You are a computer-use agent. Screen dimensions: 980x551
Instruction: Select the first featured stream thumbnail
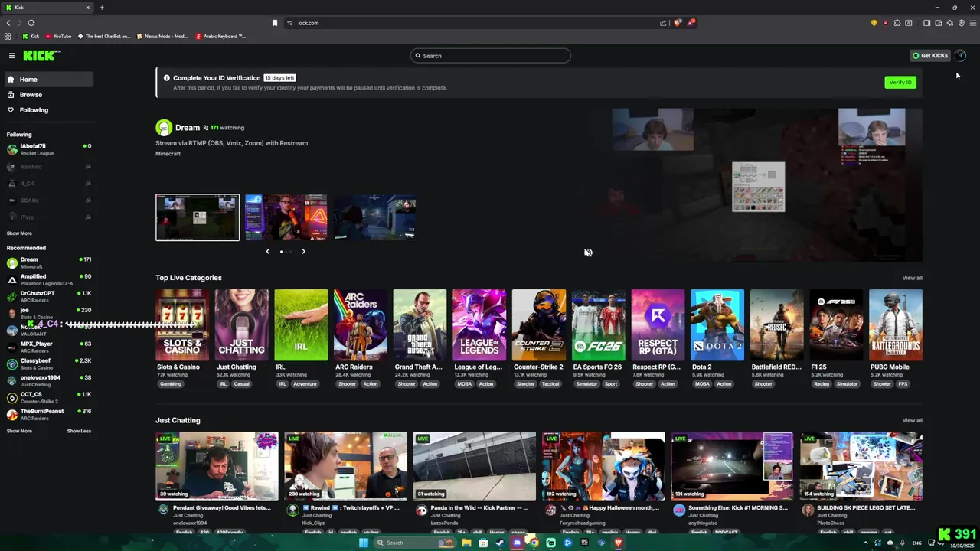198,217
